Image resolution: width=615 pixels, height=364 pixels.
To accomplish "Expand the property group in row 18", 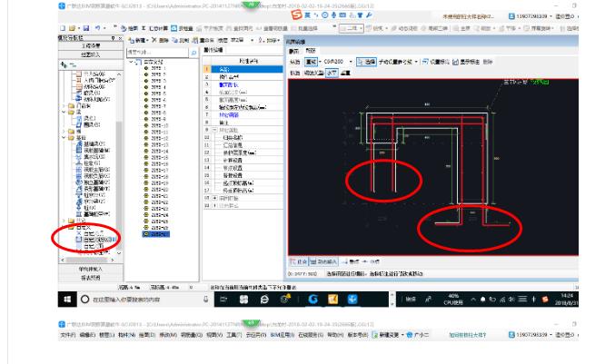I will pos(214,198).
